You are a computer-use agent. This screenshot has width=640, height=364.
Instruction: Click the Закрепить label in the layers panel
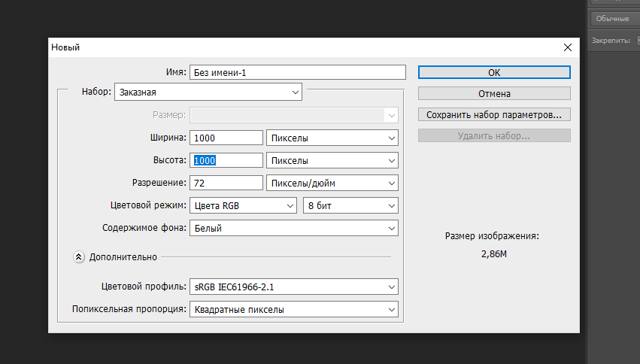(x=611, y=41)
